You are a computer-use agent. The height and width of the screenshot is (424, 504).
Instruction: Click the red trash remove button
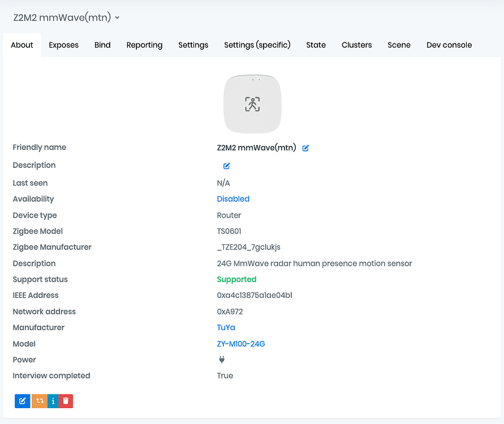(x=66, y=401)
